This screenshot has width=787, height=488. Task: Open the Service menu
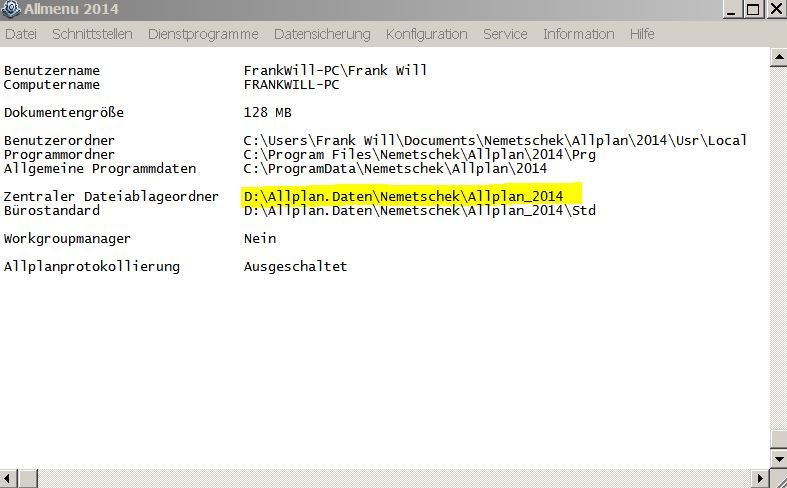[x=505, y=34]
